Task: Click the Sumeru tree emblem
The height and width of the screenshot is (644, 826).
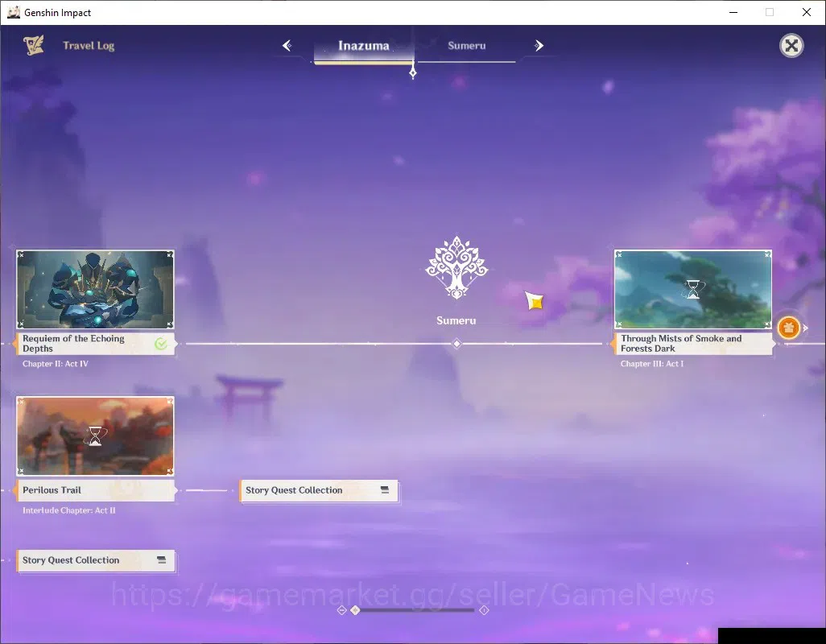Action: click(456, 267)
